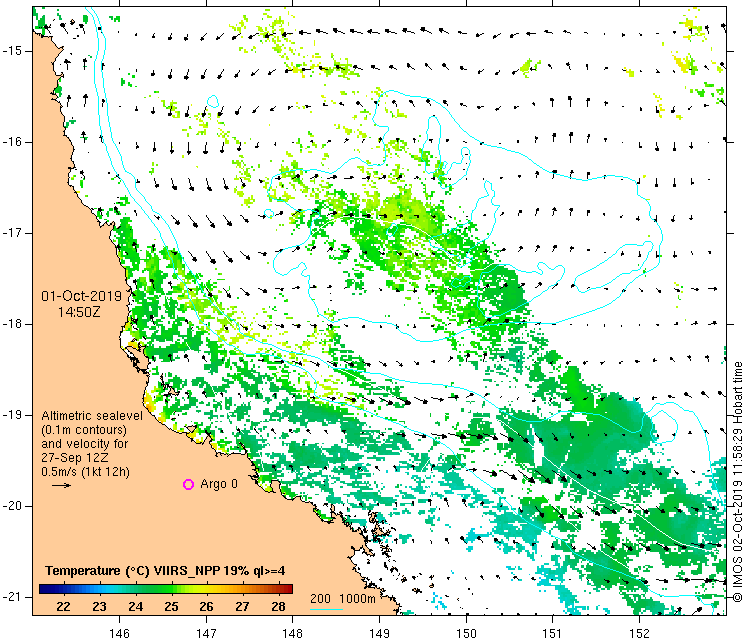Screen dimensions: 750x640
Task: Click latitude axis label -19
Action: (x=11, y=415)
